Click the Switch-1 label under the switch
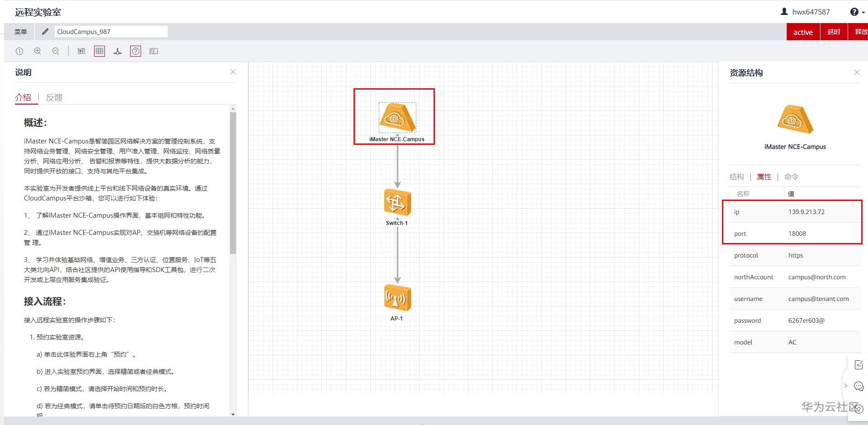This screenshot has height=425, width=868. (x=397, y=223)
